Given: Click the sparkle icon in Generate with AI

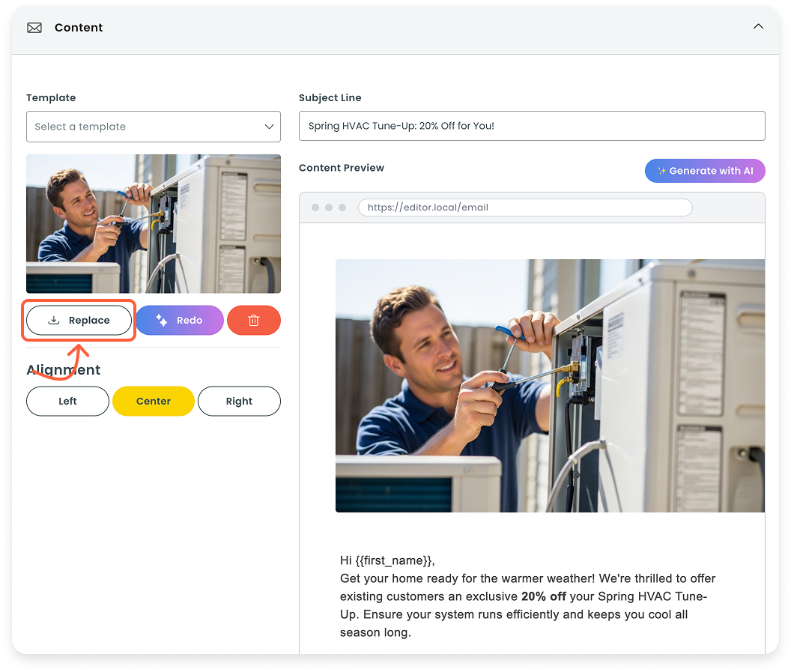Looking at the screenshot, I should click(x=661, y=171).
